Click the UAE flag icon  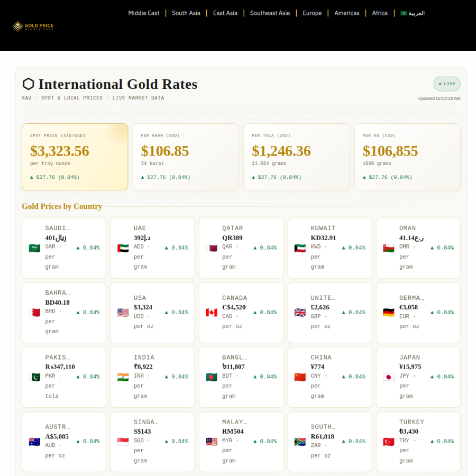coord(123,248)
